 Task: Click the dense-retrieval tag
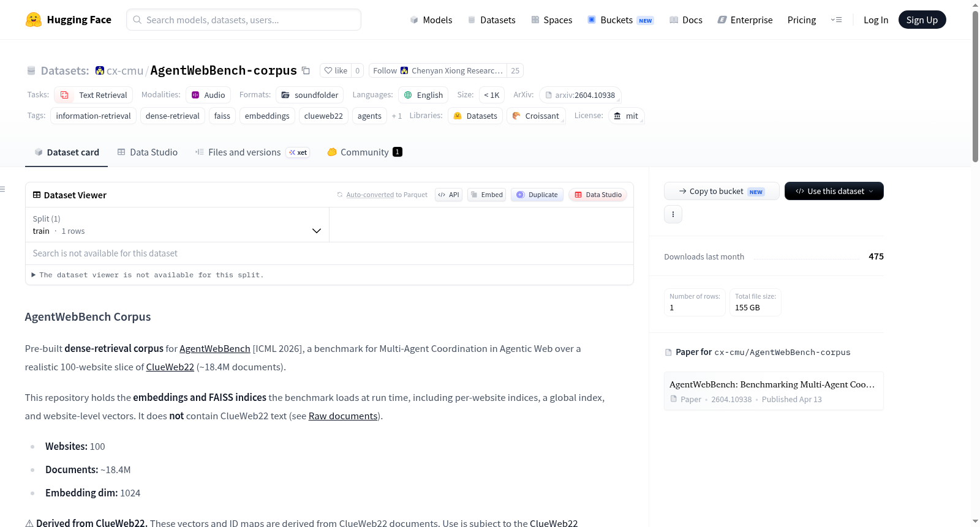173,116
